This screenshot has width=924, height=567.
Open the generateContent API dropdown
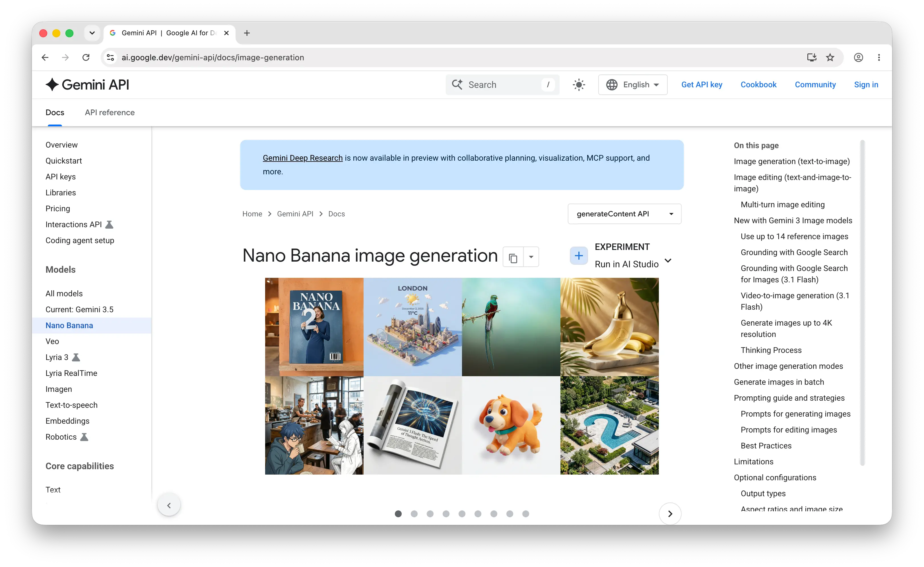(x=624, y=214)
